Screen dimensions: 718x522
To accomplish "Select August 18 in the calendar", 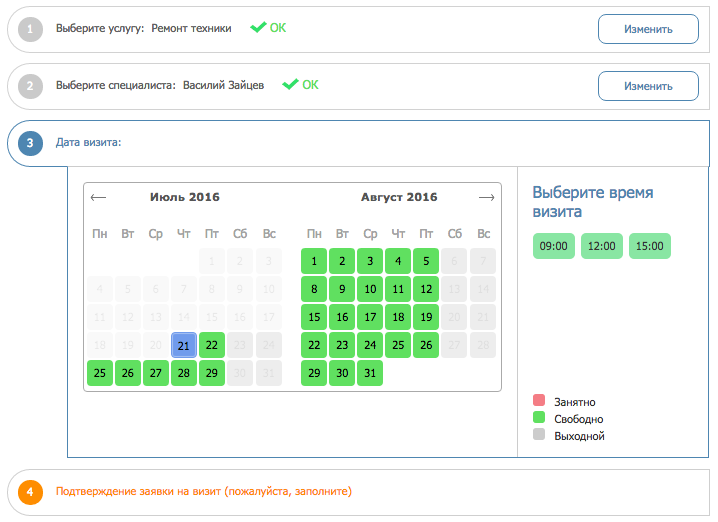I will [398, 317].
